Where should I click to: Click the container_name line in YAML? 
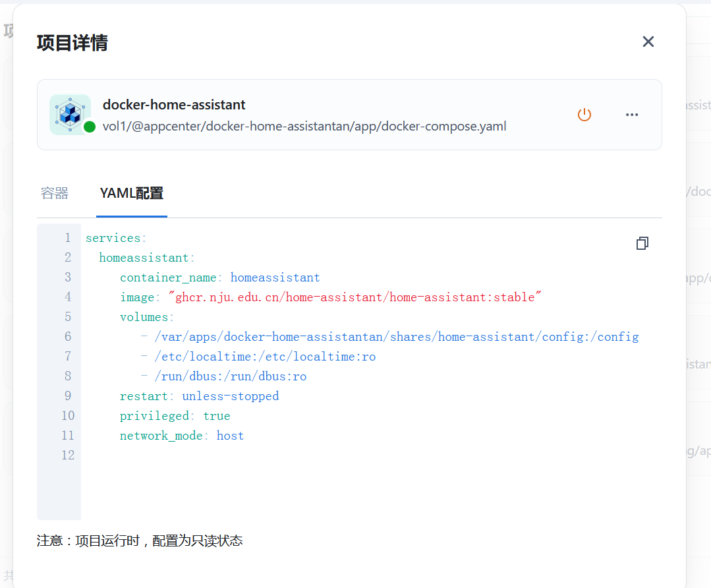point(220,278)
